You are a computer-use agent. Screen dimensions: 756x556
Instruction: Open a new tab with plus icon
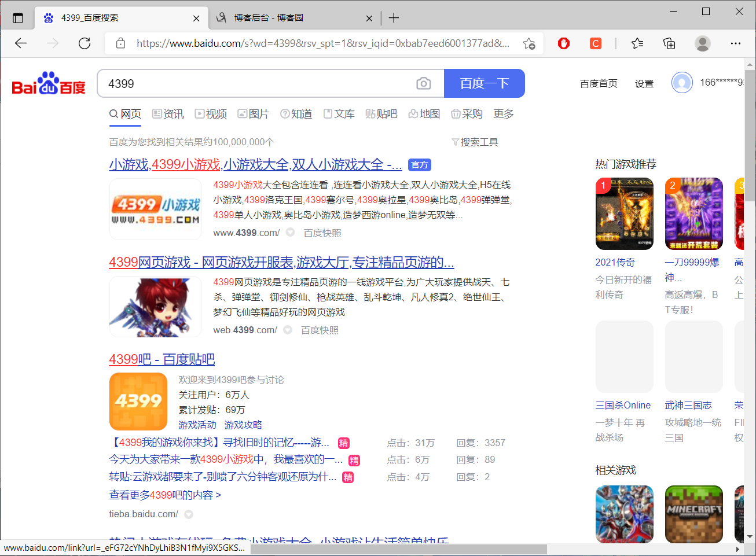[x=394, y=18]
